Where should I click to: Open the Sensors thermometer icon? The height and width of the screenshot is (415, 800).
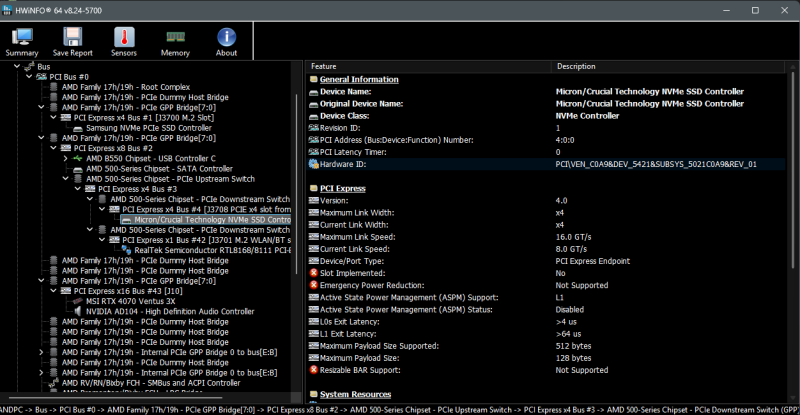[x=124, y=37]
